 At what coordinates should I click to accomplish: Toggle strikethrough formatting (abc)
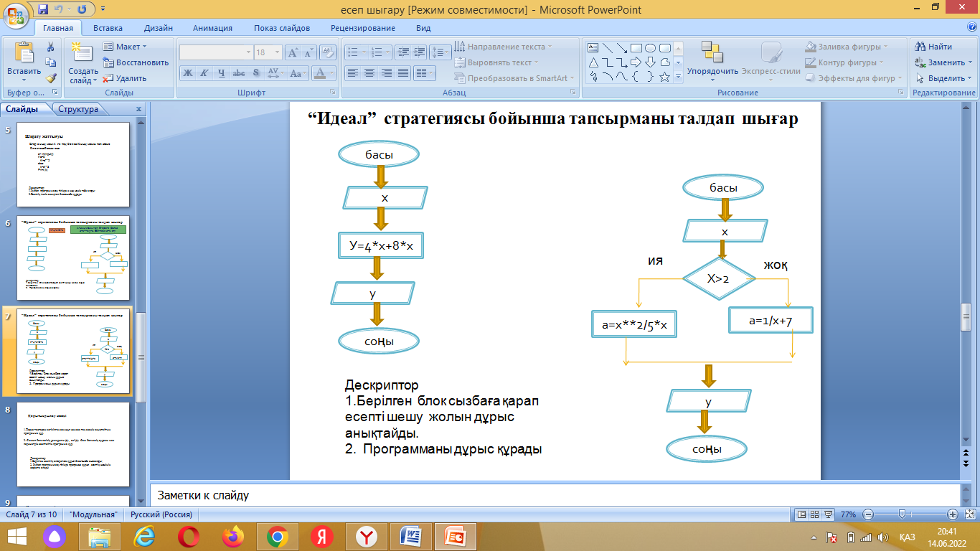pyautogui.click(x=239, y=72)
